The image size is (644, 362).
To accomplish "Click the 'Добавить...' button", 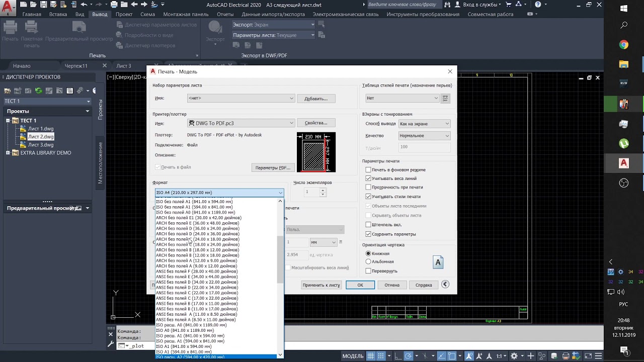I will coord(316,99).
